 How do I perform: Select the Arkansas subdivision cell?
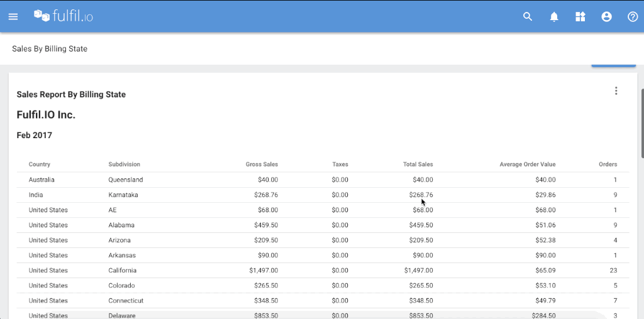(x=122, y=256)
